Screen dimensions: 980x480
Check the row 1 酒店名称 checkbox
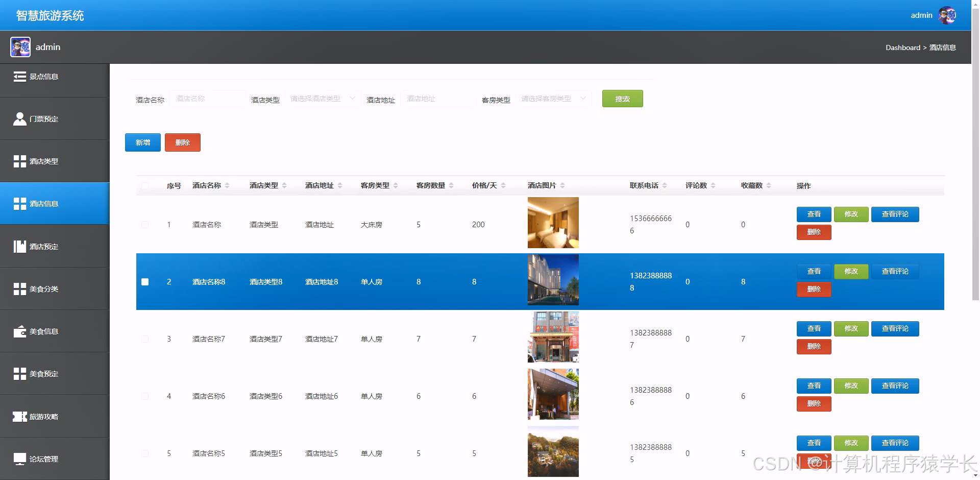pos(145,225)
